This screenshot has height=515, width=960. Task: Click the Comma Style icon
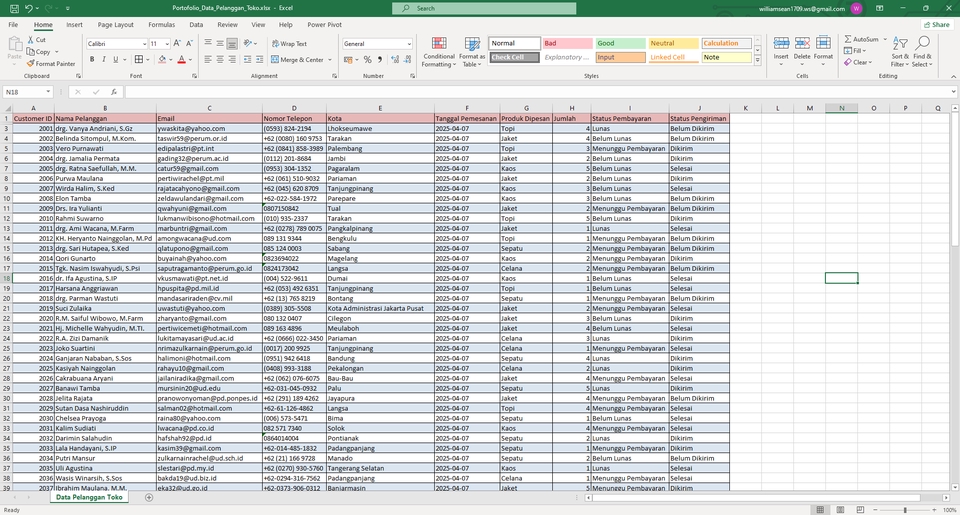[x=380, y=59]
